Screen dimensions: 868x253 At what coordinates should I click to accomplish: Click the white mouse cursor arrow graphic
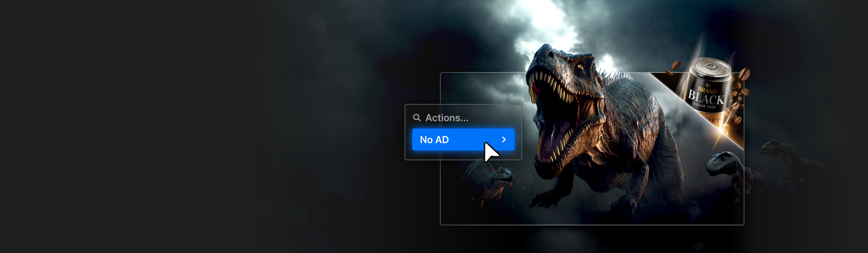click(x=491, y=152)
